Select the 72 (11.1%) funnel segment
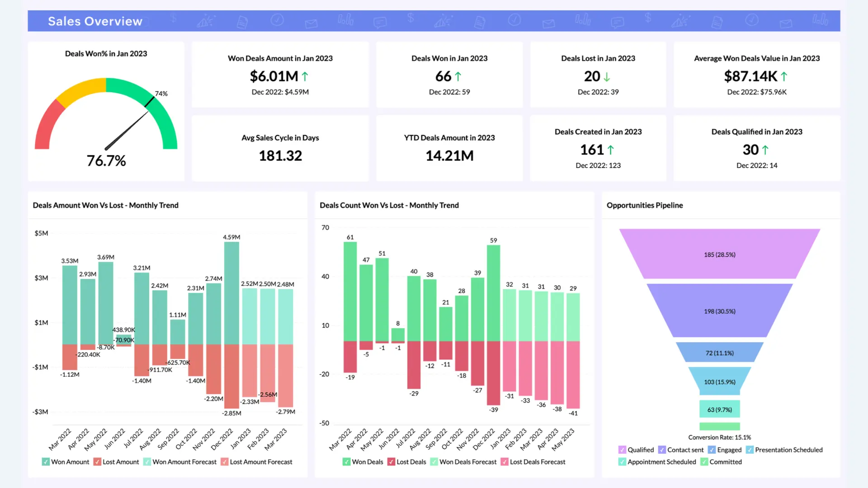Screen dimensions: 868x488 pos(719,352)
